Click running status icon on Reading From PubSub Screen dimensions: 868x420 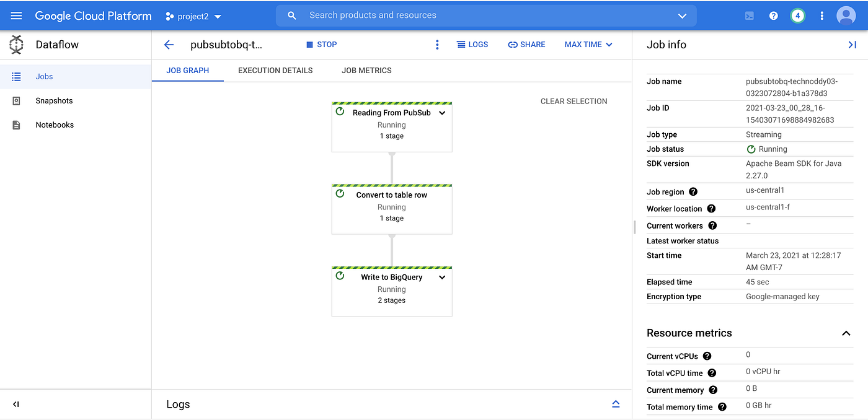[x=340, y=112]
